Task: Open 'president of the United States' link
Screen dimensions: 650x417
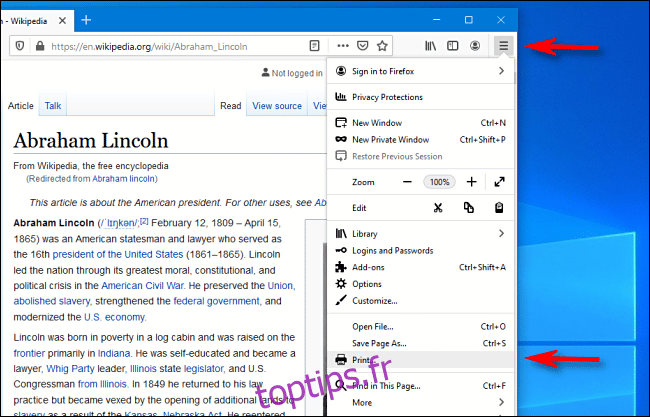Action: click(118, 254)
